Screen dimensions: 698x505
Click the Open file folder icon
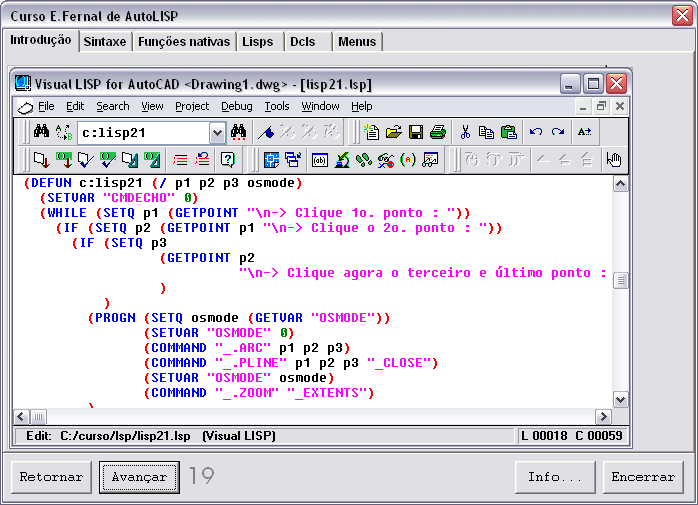(394, 132)
